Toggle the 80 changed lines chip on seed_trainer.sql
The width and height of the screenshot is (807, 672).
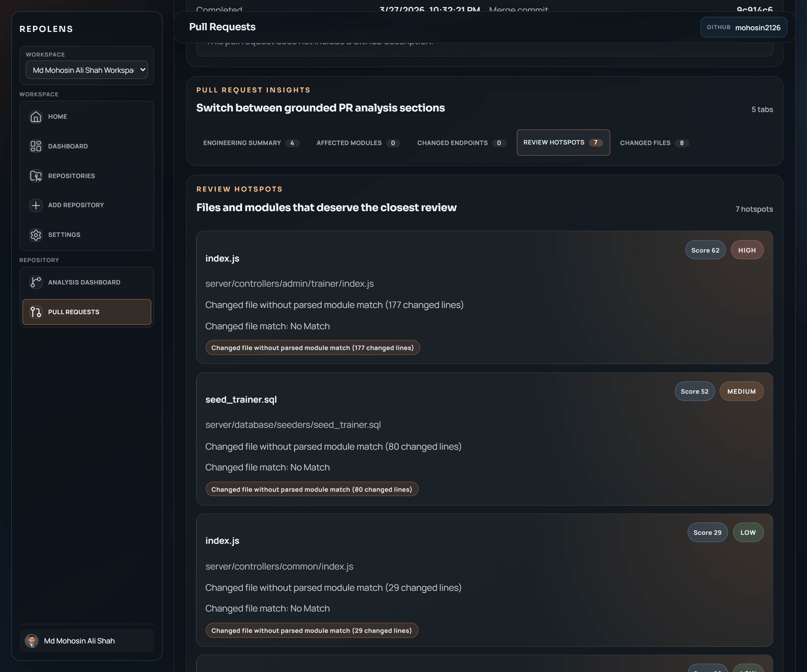(312, 489)
